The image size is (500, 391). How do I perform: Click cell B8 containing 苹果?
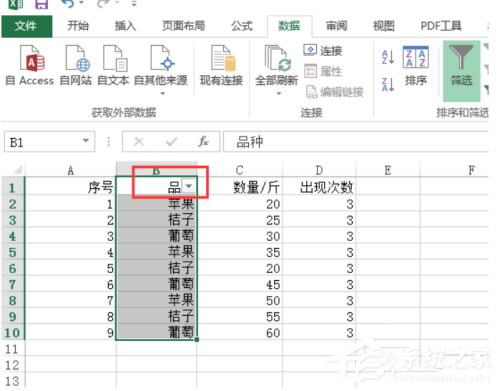coord(157,300)
